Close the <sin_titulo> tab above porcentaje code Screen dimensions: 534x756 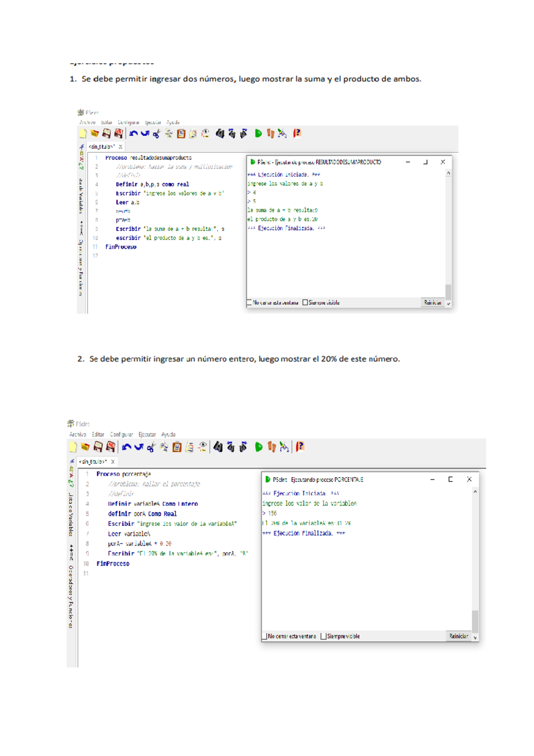tap(113, 462)
